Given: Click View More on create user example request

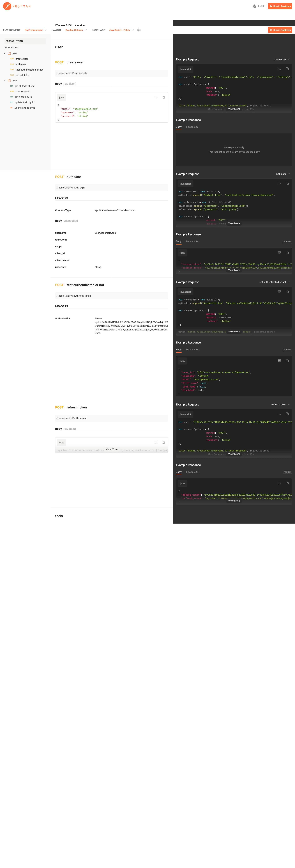Looking at the screenshot, I should click(x=234, y=109).
